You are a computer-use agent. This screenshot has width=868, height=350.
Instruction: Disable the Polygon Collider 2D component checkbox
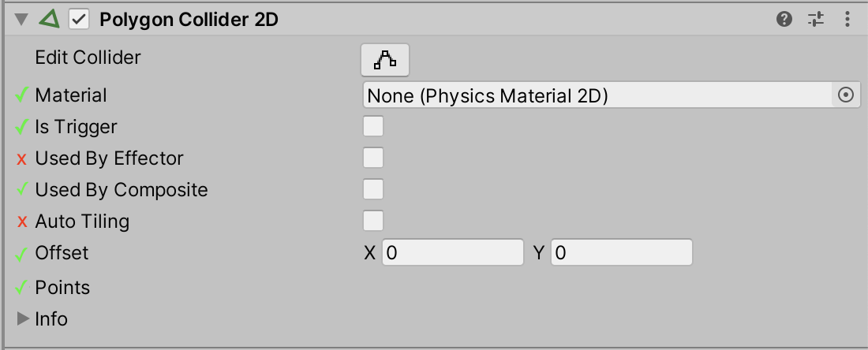click(x=79, y=20)
